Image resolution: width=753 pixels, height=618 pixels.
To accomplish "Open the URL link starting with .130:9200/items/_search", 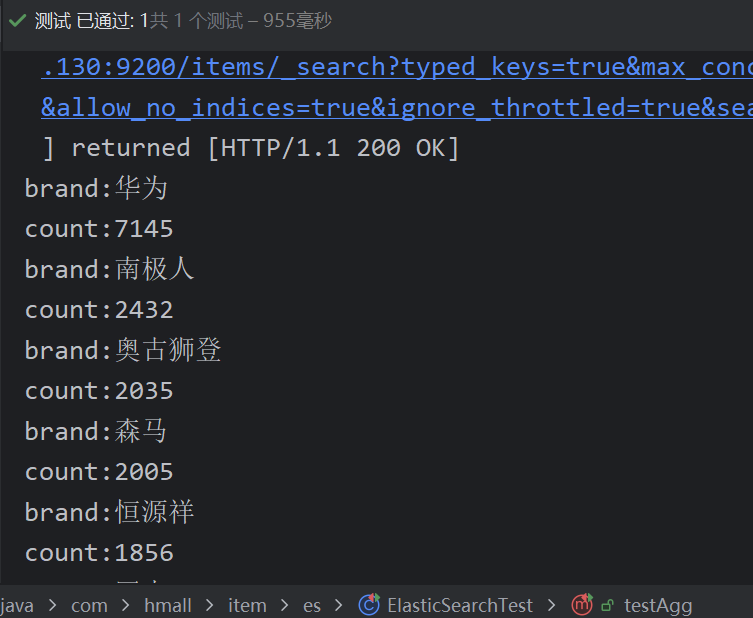I will (x=397, y=67).
